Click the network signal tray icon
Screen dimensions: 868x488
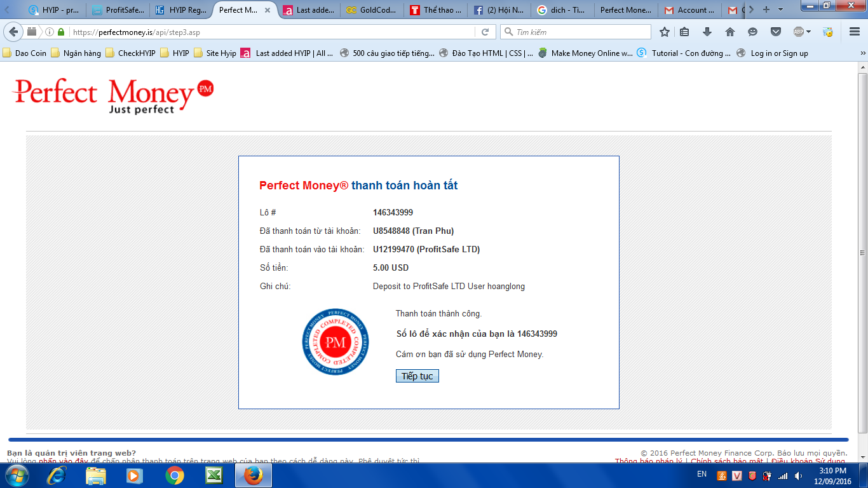click(783, 475)
